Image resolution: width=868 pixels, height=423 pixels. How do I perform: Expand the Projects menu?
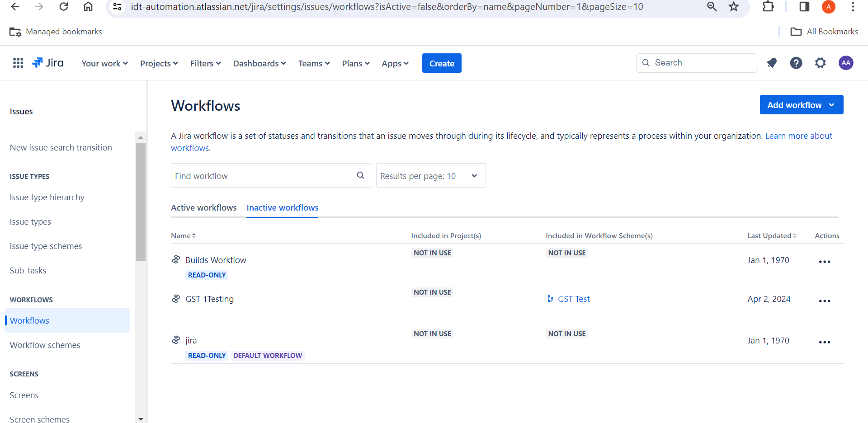point(158,63)
